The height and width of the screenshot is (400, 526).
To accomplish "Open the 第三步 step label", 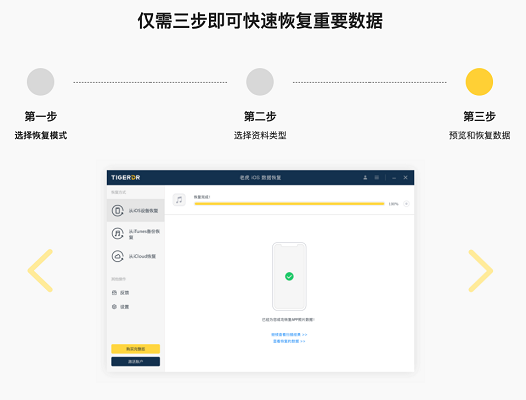I will click(x=479, y=116).
